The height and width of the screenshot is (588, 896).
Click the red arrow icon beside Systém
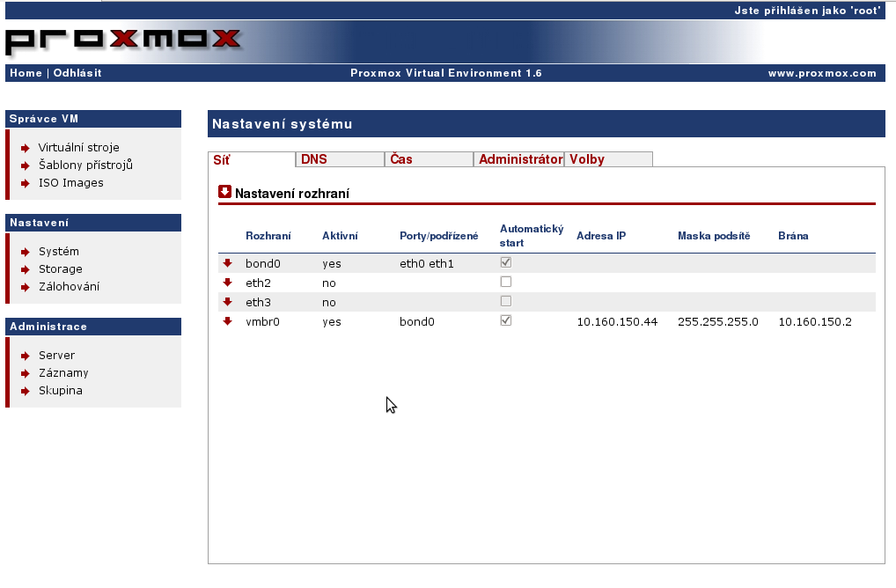(26, 252)
